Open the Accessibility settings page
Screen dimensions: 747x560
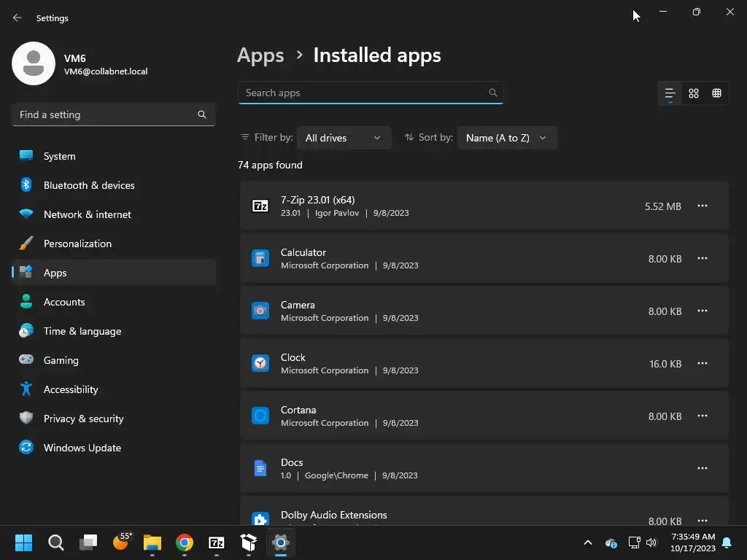[x=71, y=389]
